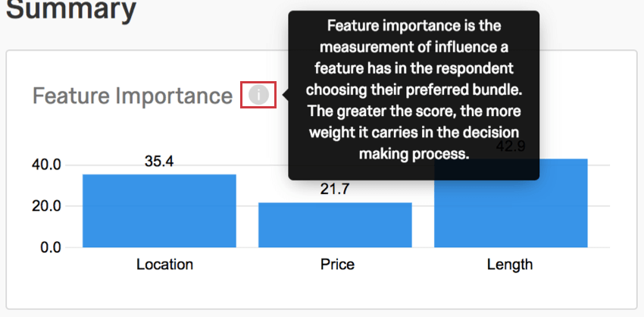Click the 35.4 value label
The width and height of the screenshot is (644, 317).
pos(159,162)
